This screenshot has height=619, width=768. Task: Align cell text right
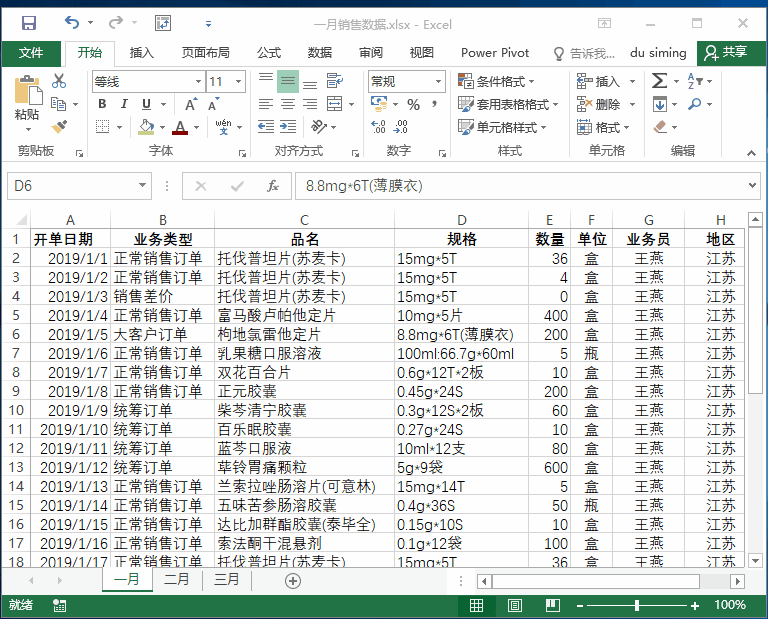pos(310,104)
